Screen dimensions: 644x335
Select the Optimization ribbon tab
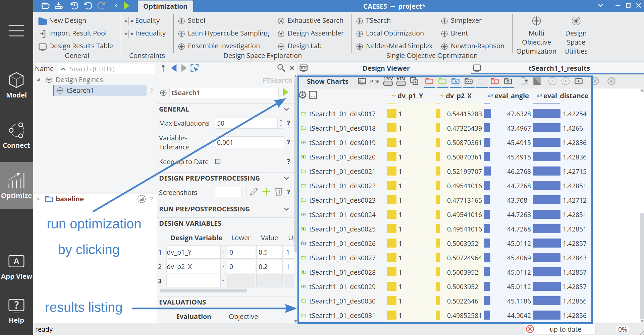click(165, 6)
